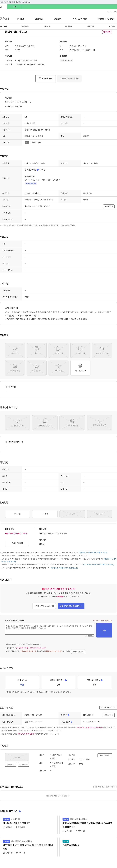Click the 필기 screening method box

72,514
